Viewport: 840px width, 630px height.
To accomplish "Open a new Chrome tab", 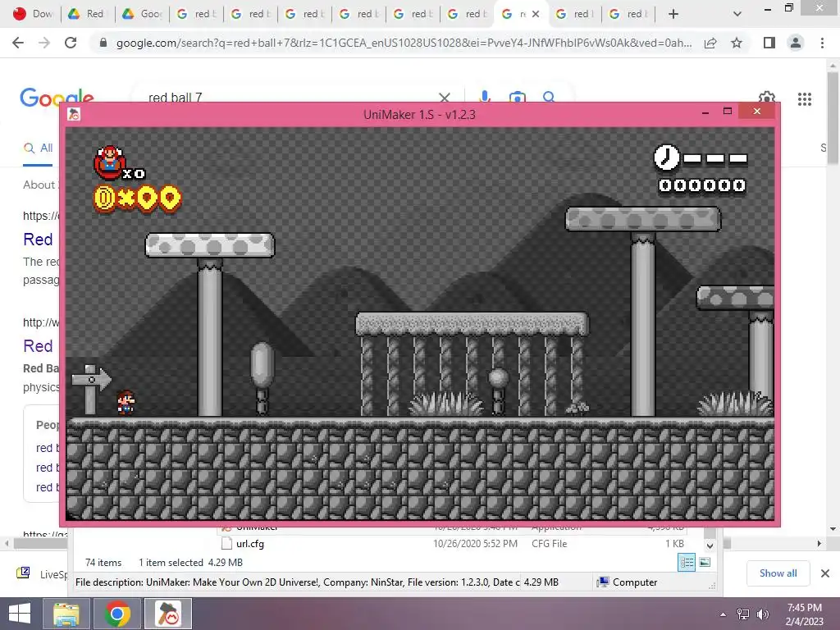I will click(673, 14).
